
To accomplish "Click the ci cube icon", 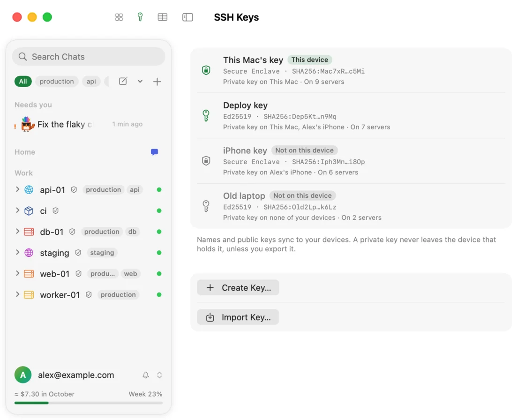I will (x=29, y=211).
